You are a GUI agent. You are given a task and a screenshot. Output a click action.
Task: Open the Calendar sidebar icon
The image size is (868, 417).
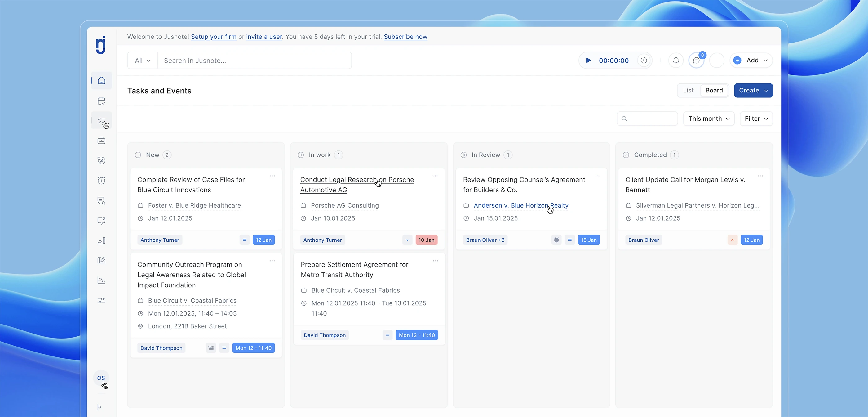[x=101, y=101]
